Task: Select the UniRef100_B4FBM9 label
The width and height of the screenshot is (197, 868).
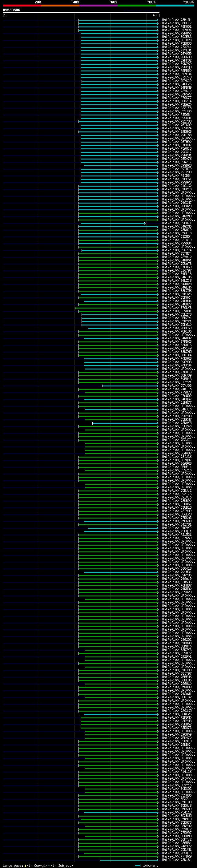Action: point(177,88)
